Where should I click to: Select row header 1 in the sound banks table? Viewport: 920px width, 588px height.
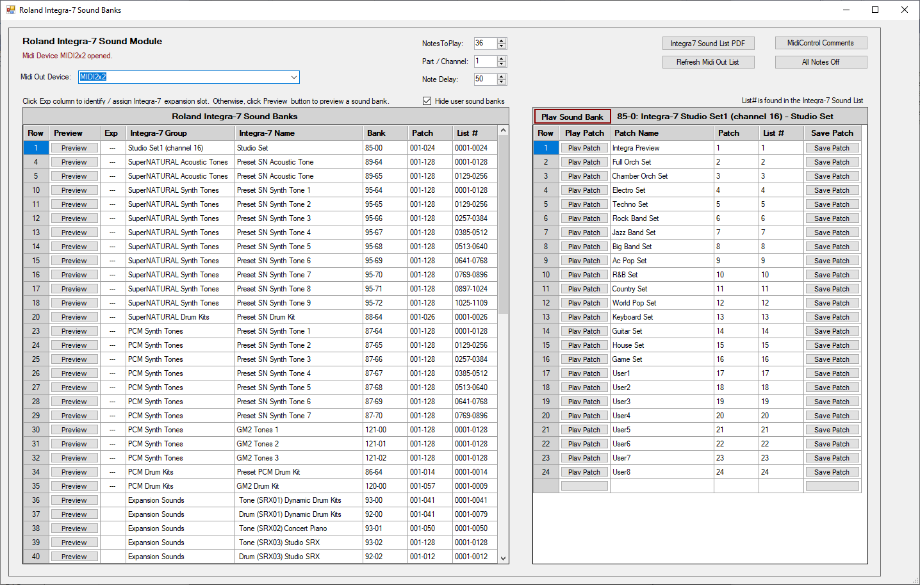(x=36, y=148)
